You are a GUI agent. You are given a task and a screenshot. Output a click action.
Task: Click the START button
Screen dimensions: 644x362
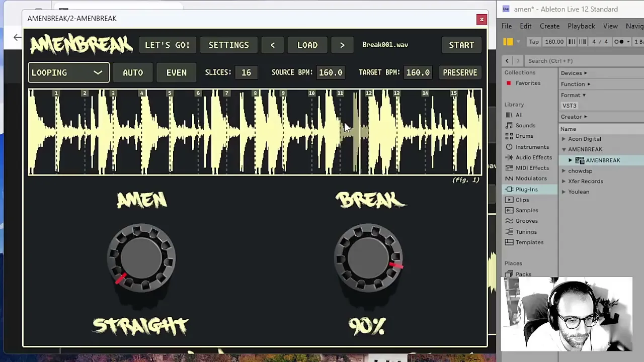(461, 45)
